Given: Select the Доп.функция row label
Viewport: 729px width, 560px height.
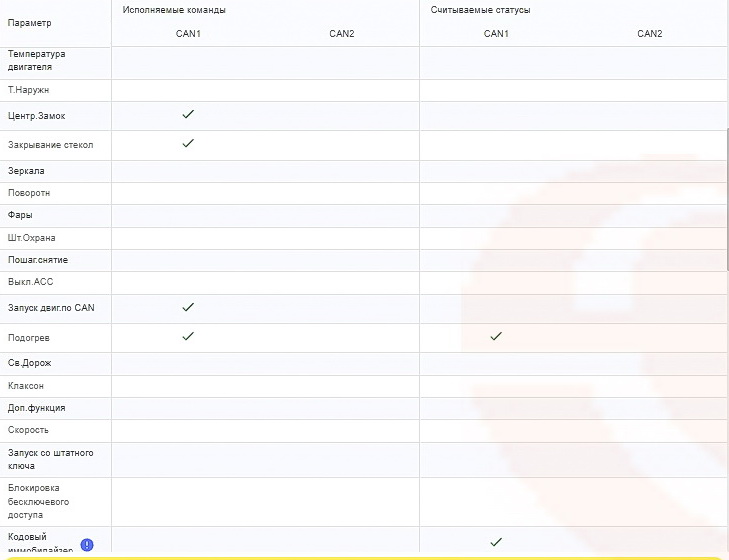Looking at the screenshot, I should 36,408.
